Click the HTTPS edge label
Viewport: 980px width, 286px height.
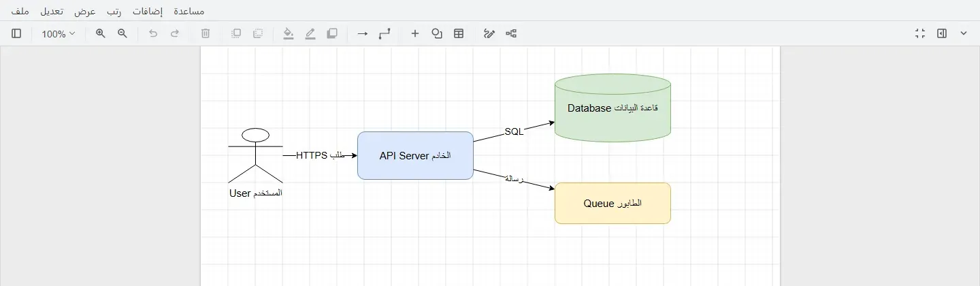click(321, 155)
